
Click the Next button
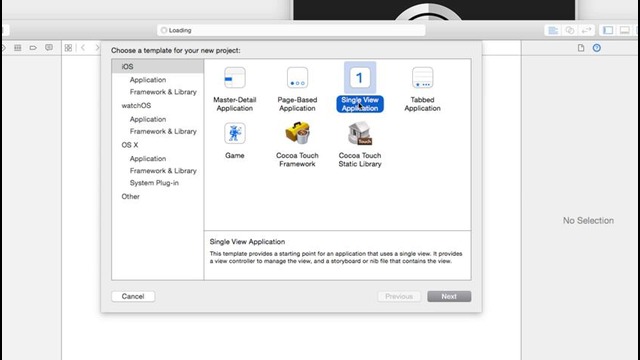click(x=449, y=296)
